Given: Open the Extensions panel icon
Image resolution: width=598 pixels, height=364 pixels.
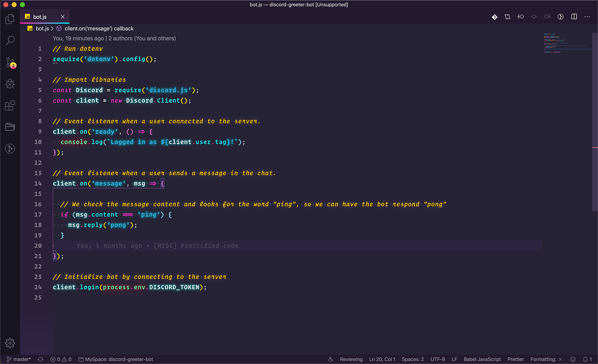Looking at the screenshot, I should click(x=10, y=105).
